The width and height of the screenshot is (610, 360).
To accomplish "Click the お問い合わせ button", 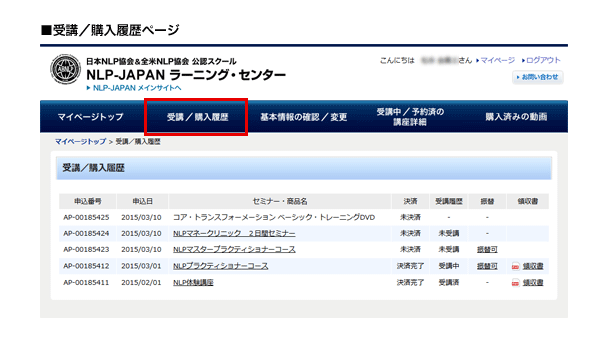I will (x=538, y=77).
